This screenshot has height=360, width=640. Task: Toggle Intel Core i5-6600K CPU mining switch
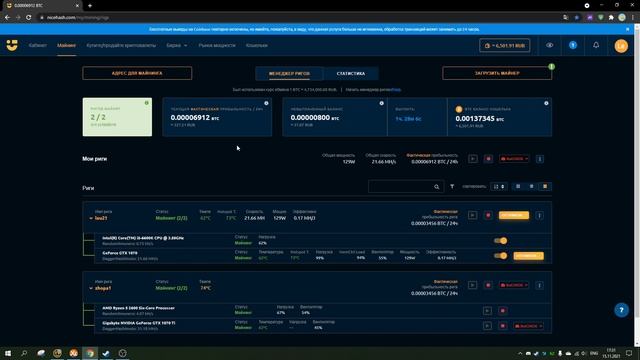coord(500,241)
